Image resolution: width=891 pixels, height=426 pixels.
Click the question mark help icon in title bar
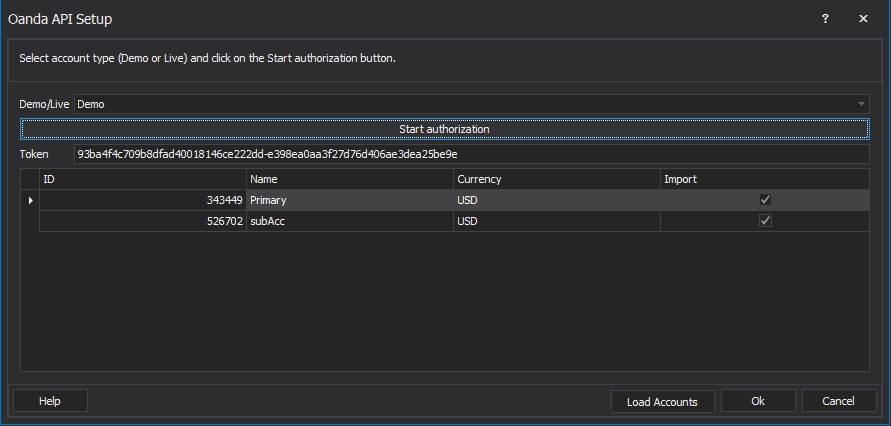(x=825, y=19)
